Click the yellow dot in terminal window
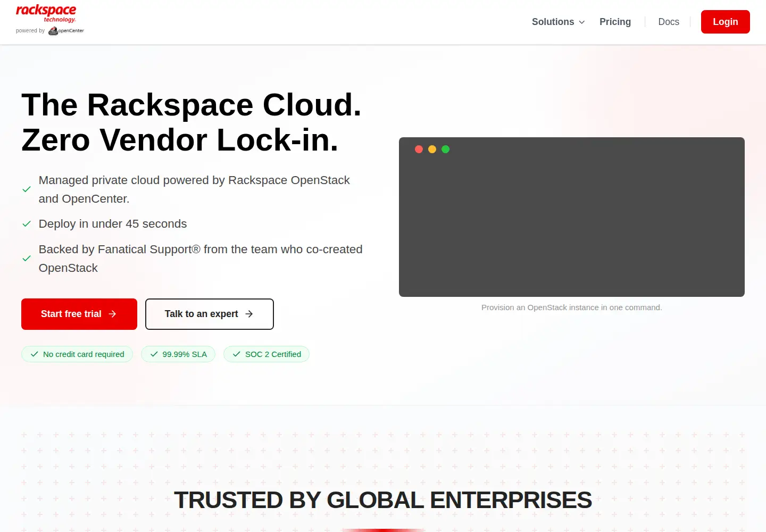 tap(432, 149)
